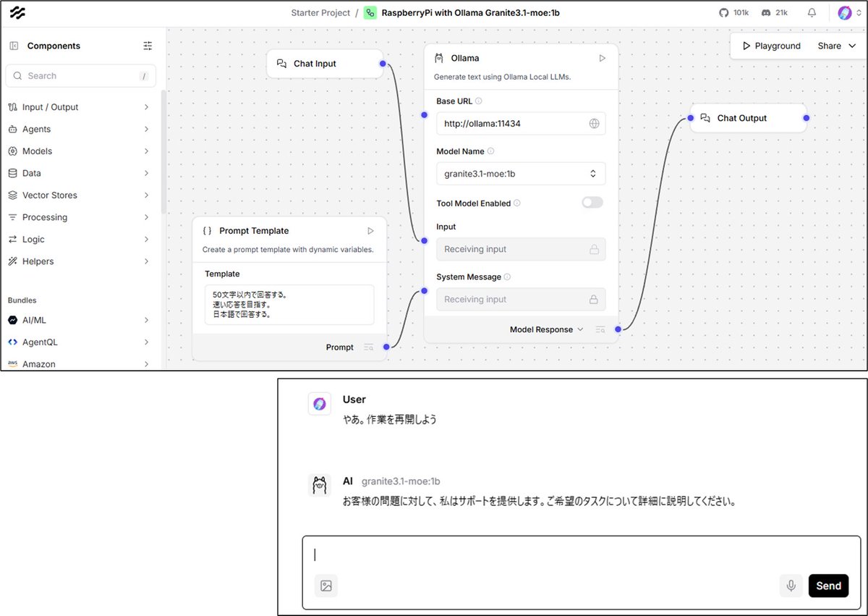Click the Ollama Model Response handle
This screenshot has width=868, height=616.
[x=618, y=329]
